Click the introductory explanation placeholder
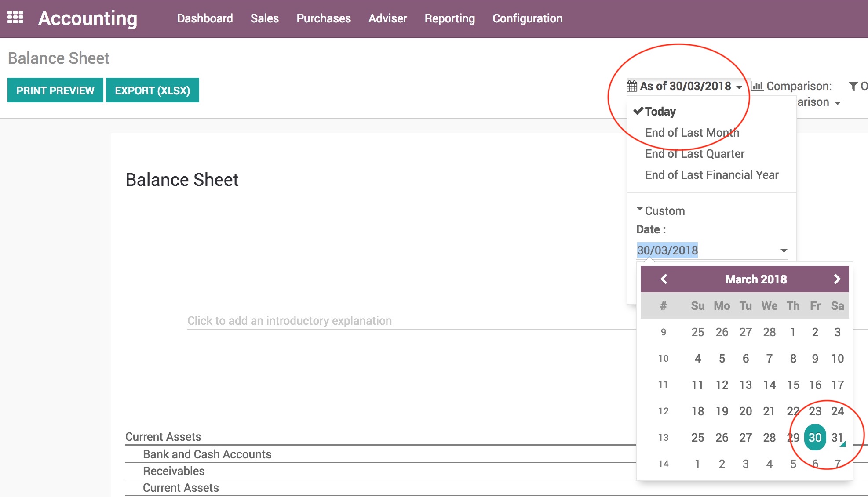868x497 pixels. (289, 321)
